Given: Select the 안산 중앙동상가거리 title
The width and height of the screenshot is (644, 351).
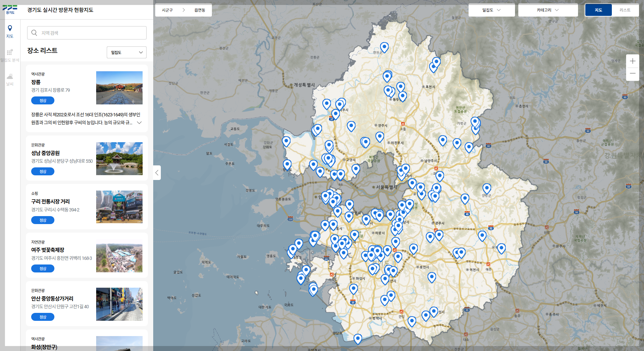Looking at the screenshot, I should 52,299.
